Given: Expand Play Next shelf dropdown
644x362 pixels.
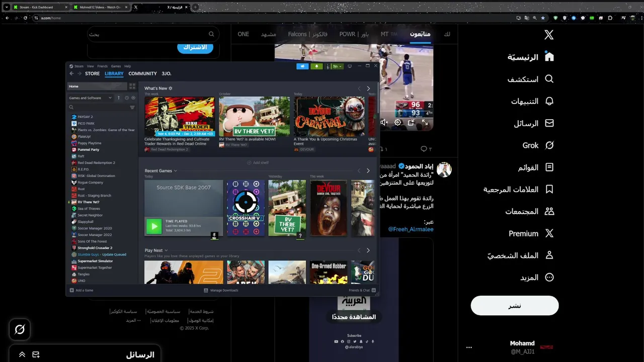Looking at the screenshot, I should [166, 250].
